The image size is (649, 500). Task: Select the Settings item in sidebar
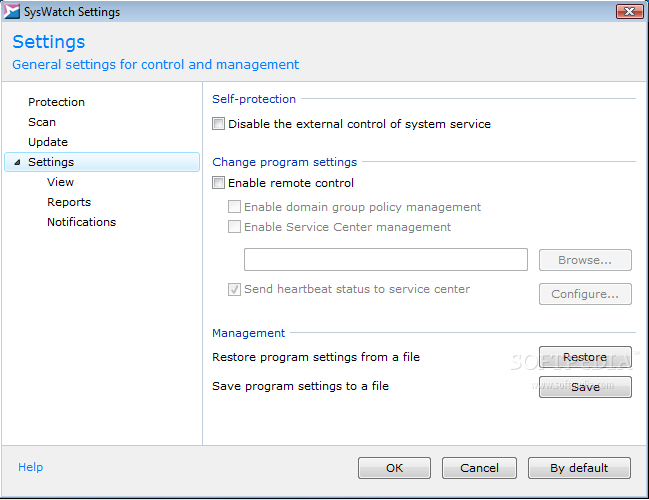(102, 162)
